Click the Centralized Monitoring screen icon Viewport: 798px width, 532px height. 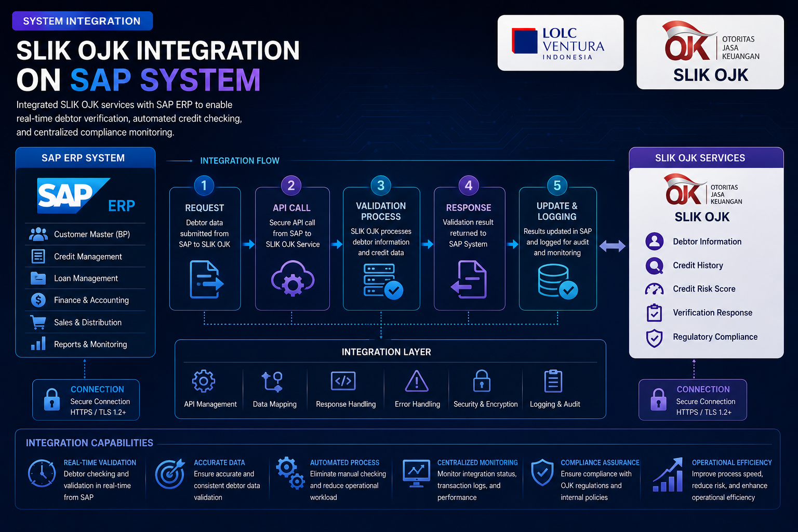pos(416,473)
